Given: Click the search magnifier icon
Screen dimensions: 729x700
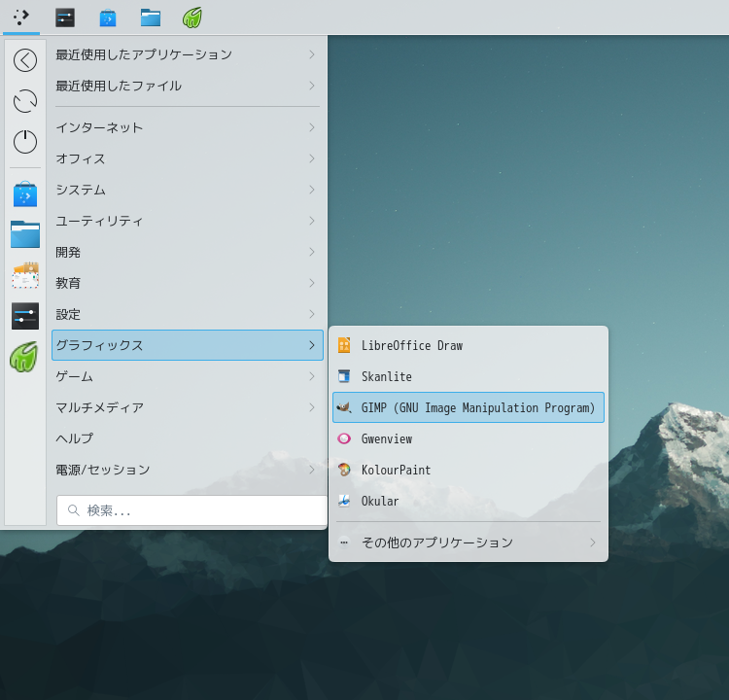Looking at the screenshot, I should pyautogui.click(x=74, y=510).
